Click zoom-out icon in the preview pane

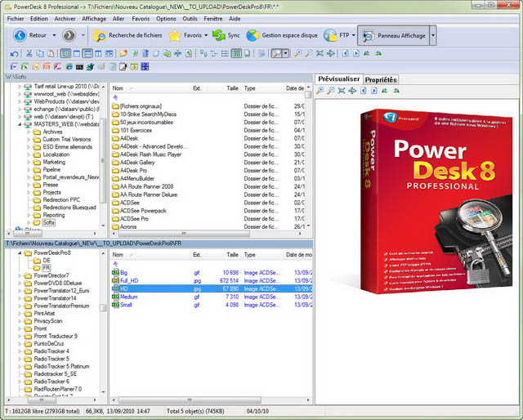pos(330,91)
